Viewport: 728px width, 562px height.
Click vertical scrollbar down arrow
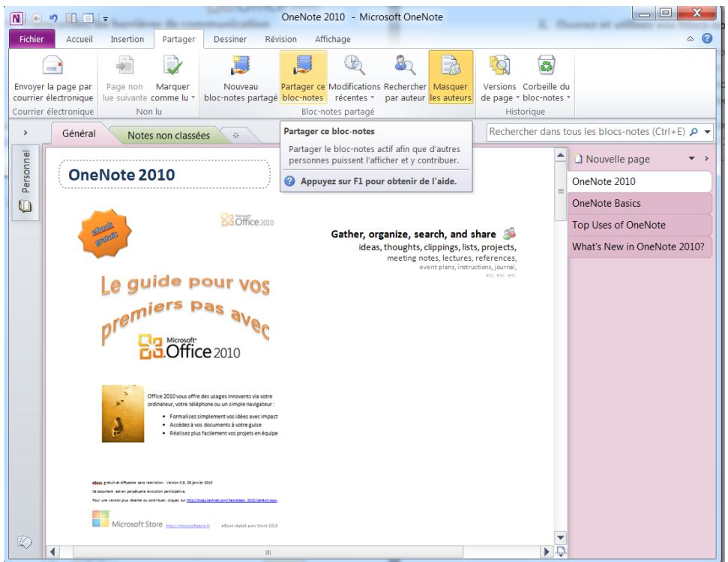(x=560, y=537)
